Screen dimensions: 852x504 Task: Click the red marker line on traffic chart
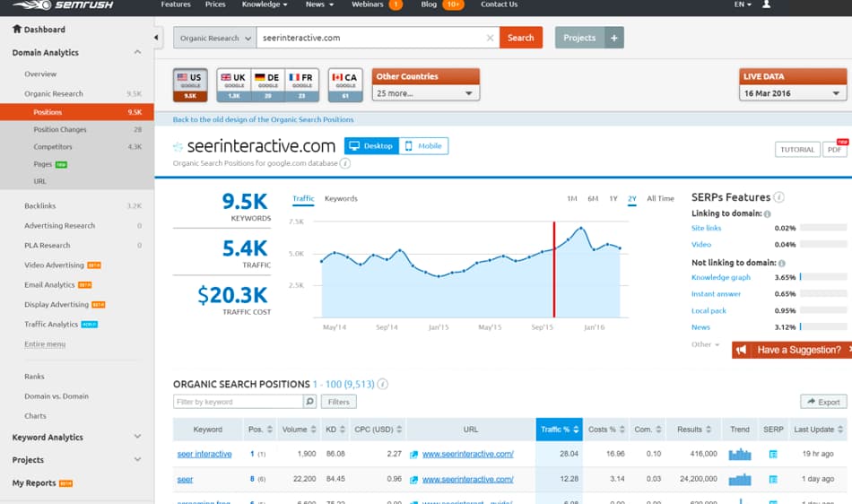(553, 269)
